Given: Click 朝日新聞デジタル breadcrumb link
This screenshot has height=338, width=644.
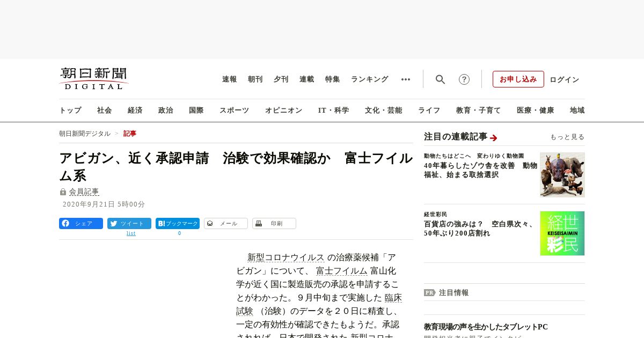Looking at the screenshot, I should pyautogui.click(x=85, y=134).
